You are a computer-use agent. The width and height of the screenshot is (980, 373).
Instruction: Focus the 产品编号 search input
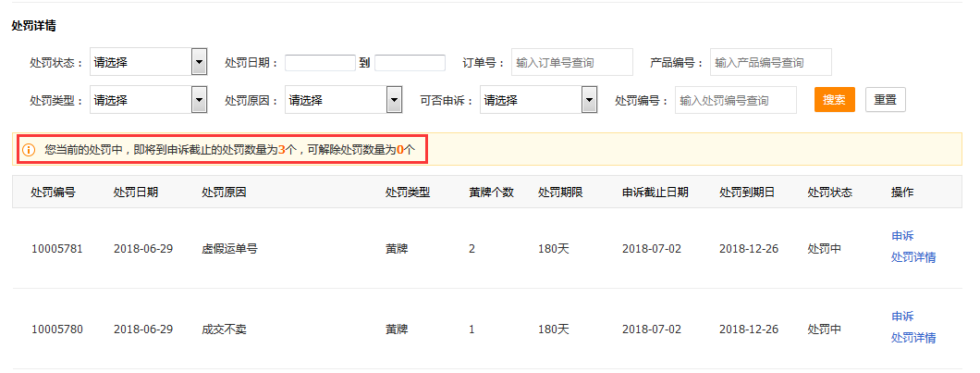pos(771,63)
